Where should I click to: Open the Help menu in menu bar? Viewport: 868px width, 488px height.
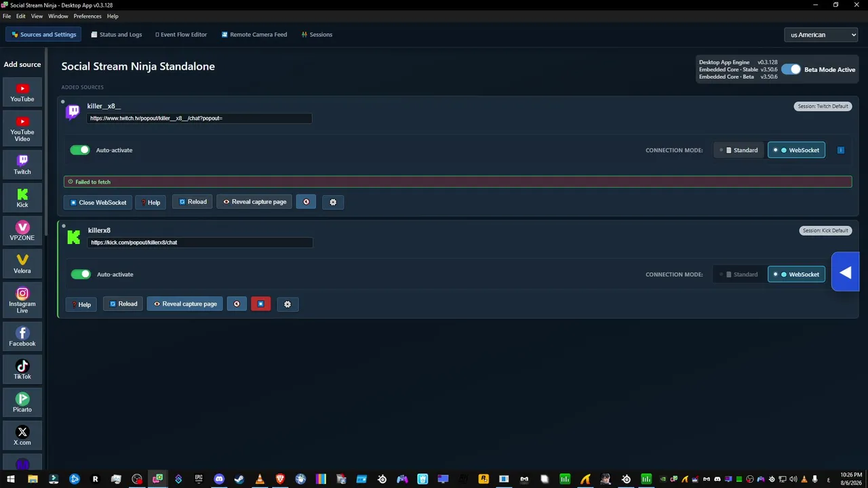pos(113,16)
